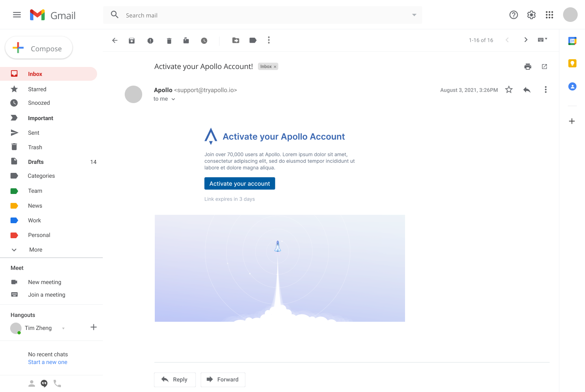Open the toolbar More options menu
Screen dimensions: 585x392
tap(269, 40)
